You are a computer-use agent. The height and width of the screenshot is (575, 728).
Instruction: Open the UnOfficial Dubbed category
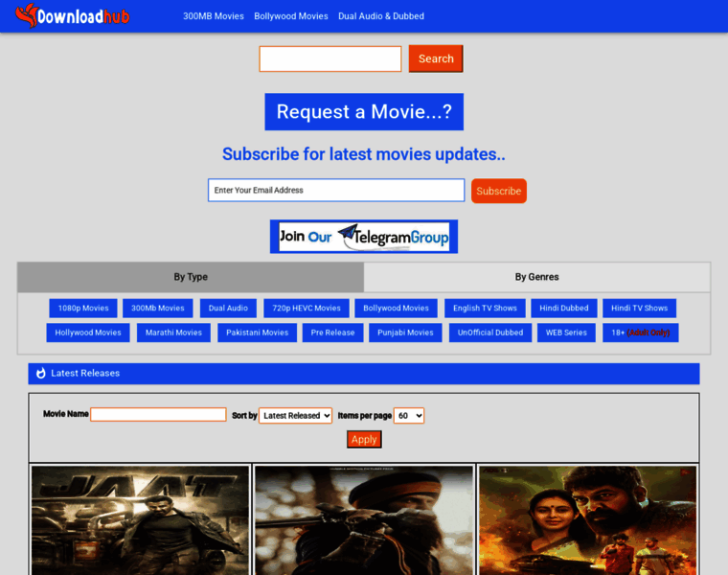pos(490,333)
